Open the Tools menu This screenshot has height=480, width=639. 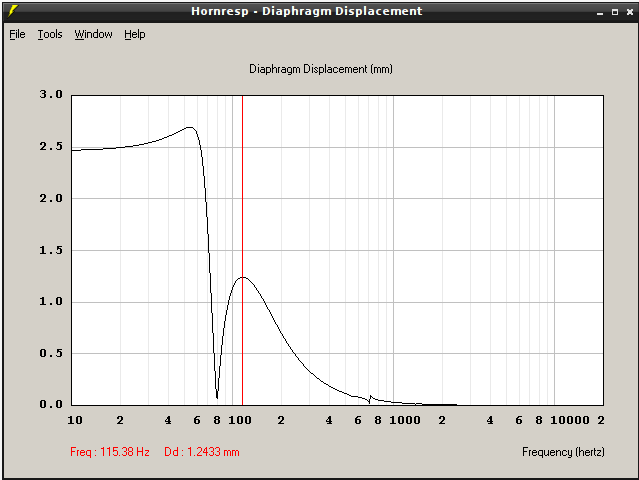(50, 34)
